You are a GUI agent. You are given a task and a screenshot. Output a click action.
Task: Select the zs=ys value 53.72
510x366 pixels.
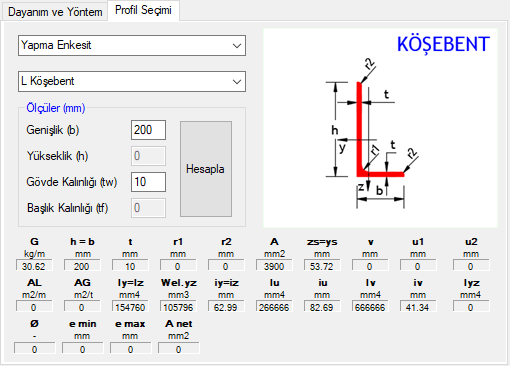point(322,266)
